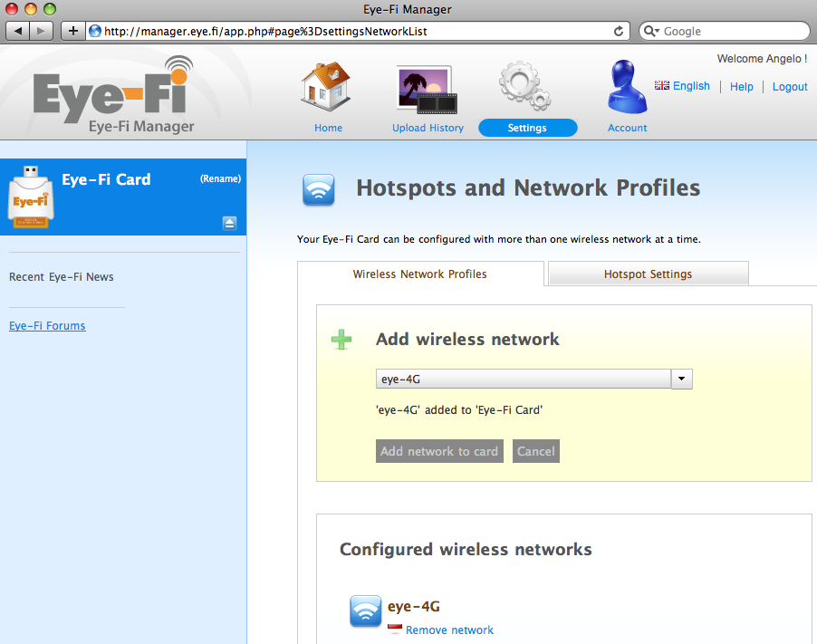Switch to Hotspot Settings tab
817x644 pixels.
click(649, 274)
